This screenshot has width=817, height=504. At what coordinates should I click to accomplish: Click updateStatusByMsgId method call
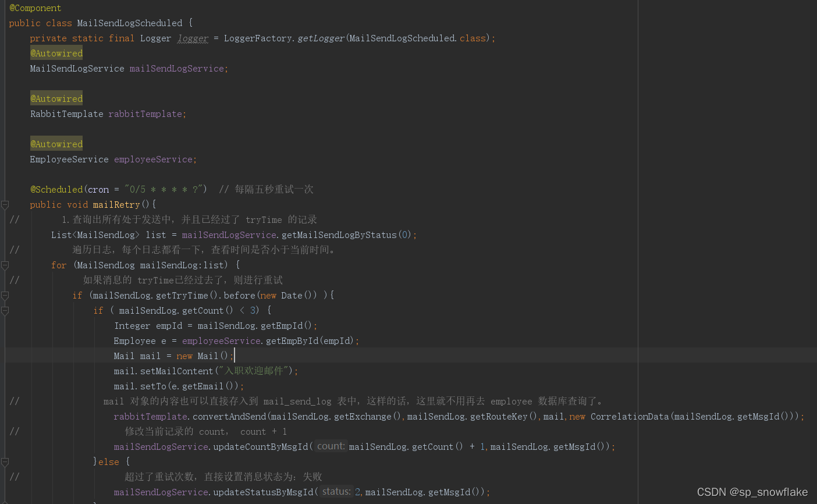click(264, 492)
